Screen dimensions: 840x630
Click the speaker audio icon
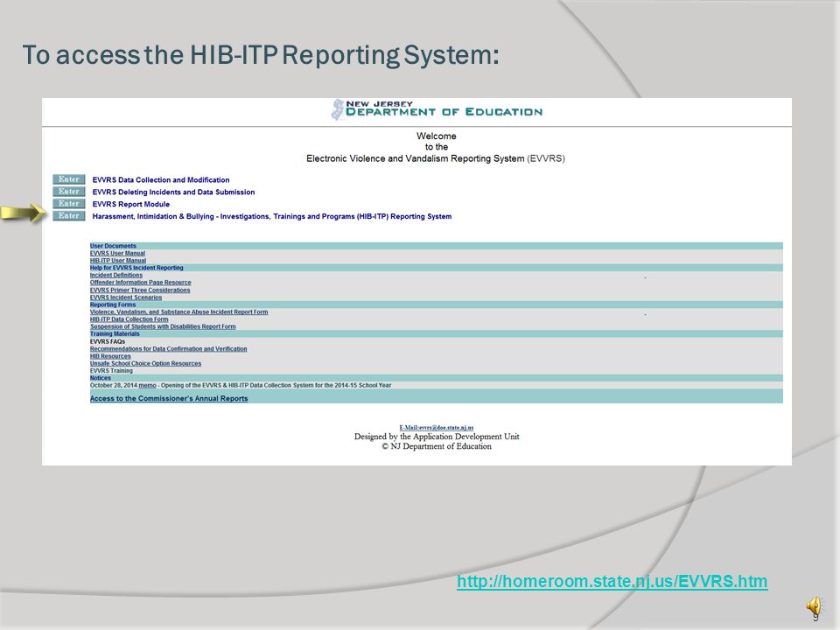point(813,605)
